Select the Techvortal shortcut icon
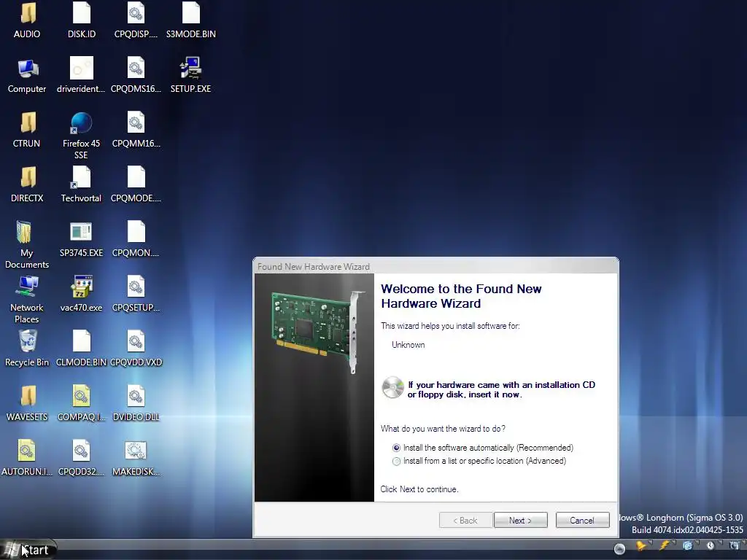 click(x=82, y=178)
